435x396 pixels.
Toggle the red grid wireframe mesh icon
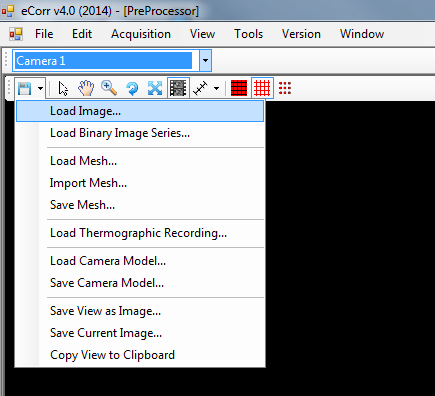(x=262, y=88)
